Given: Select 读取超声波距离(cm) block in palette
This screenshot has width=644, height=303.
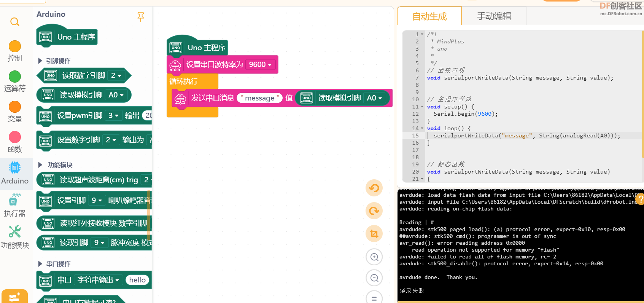Looking at the screenshot, I should click(94, 180).
